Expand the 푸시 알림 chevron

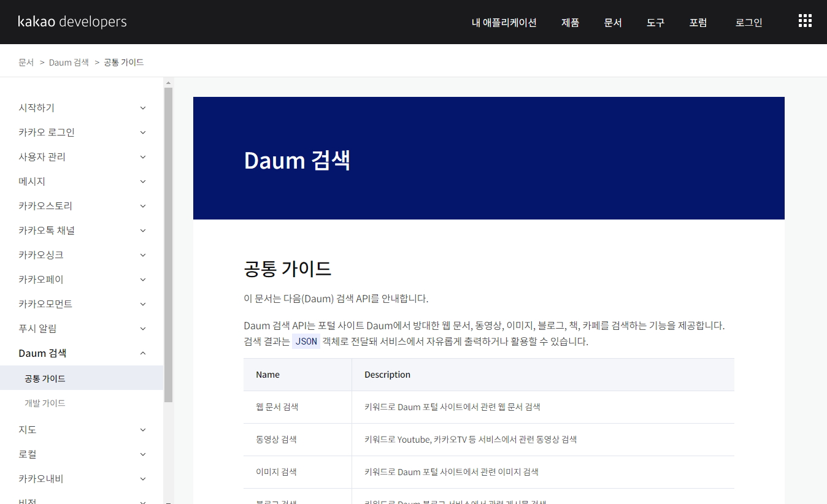[143, 329]
